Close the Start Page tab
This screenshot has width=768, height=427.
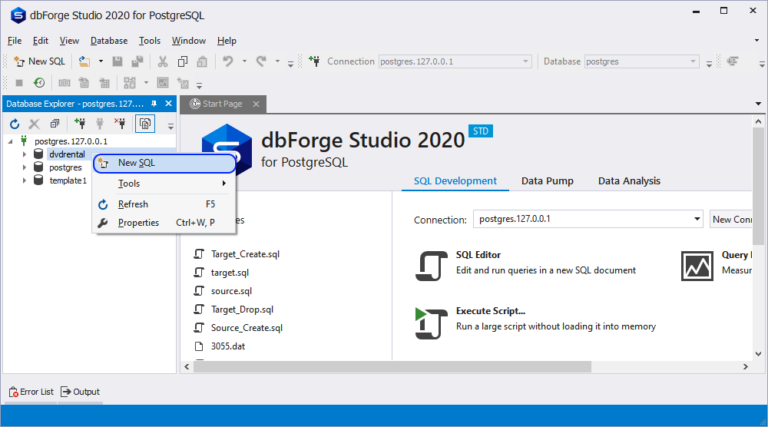(256, 103)
